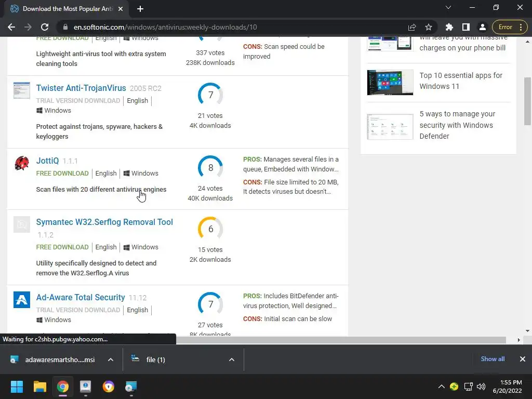Reload the Softonic page

pos(45,27)
